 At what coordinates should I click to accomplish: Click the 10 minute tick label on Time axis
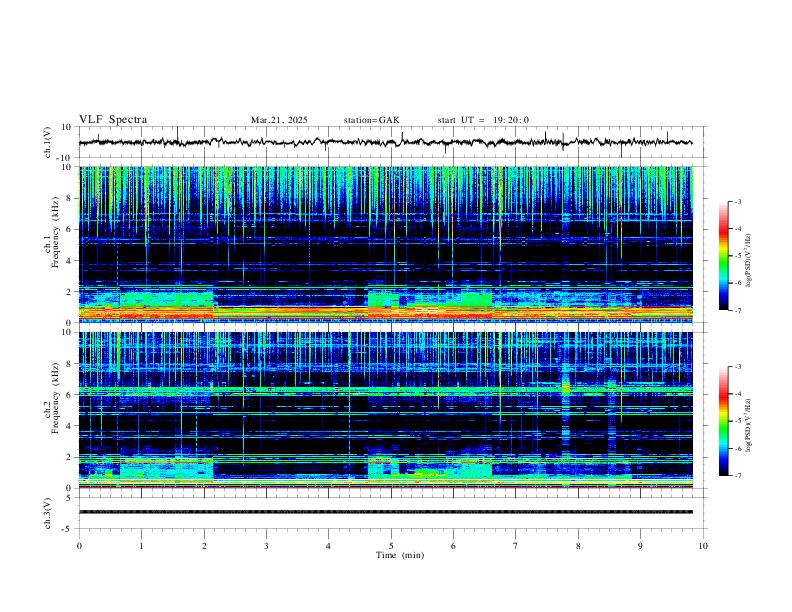coord(703,546)
